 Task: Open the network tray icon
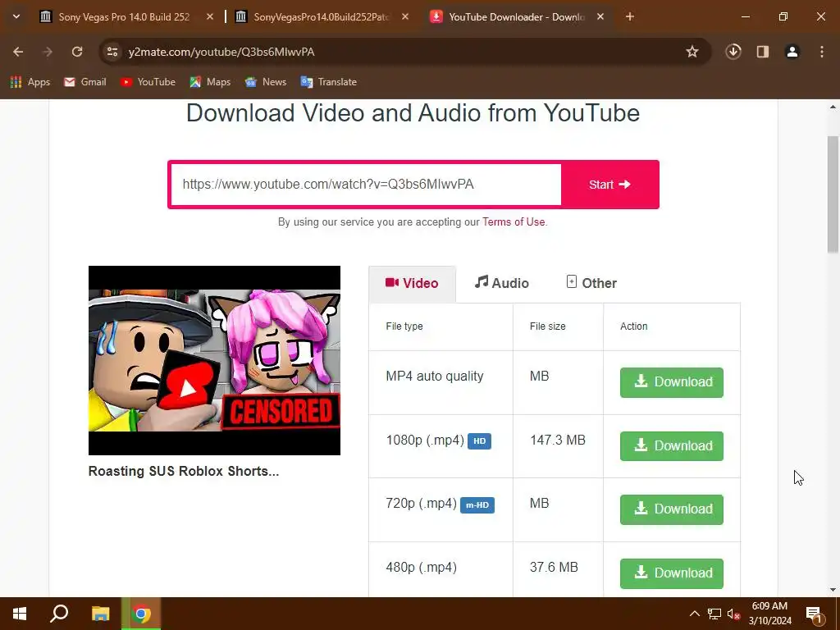pos(714,614)
